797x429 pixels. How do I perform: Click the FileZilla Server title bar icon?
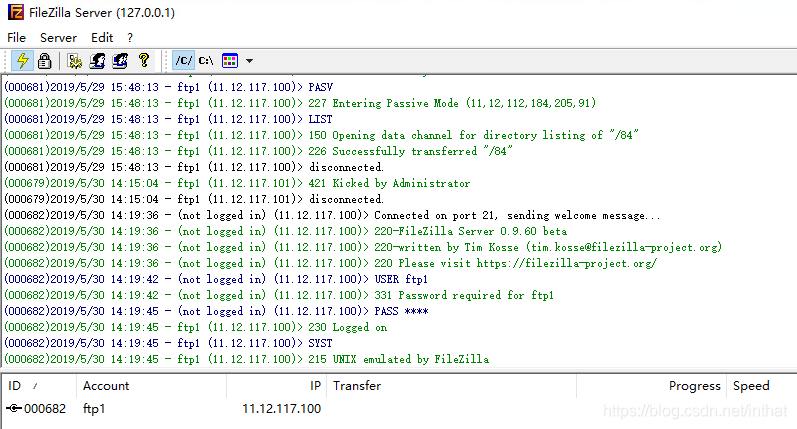(16, 12)
